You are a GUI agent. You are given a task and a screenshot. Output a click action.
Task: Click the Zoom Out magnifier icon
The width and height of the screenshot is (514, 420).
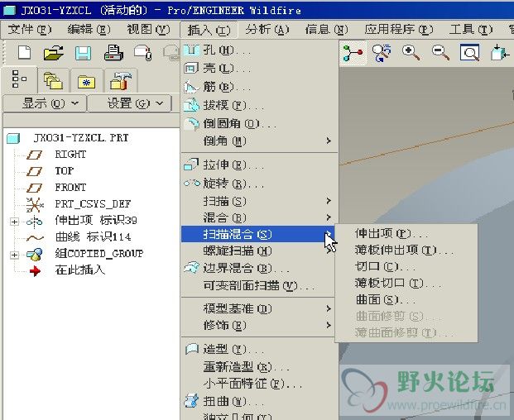[440, 53]
